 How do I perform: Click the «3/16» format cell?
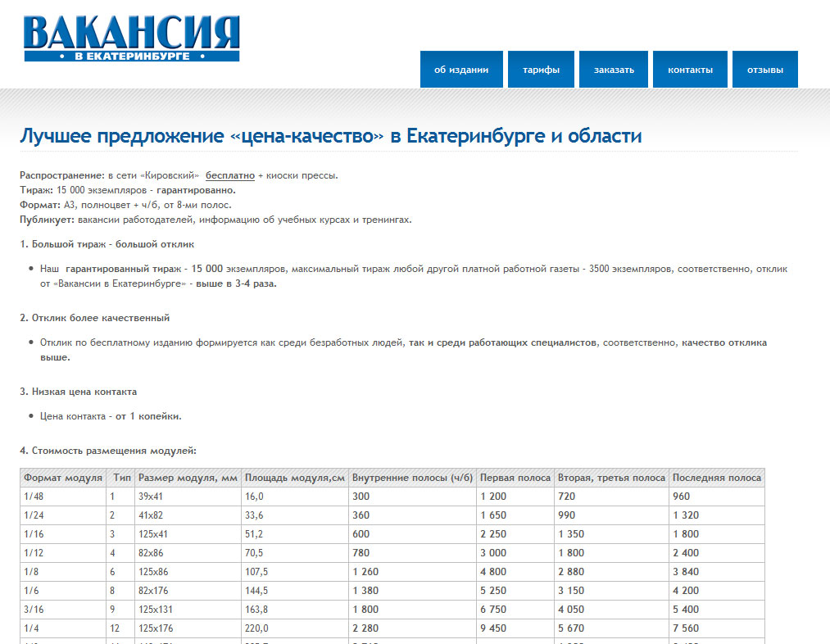[x=63, y=610]
